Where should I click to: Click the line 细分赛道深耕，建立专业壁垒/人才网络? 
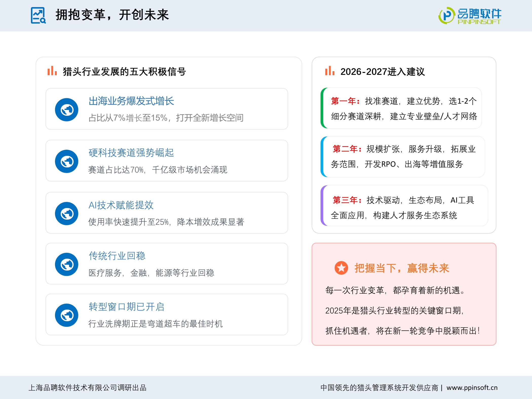404,116
